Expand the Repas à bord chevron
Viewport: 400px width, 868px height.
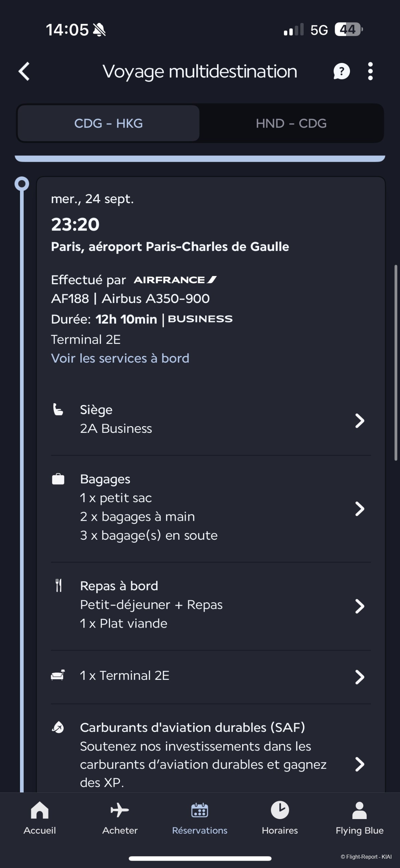coord(360,606)
